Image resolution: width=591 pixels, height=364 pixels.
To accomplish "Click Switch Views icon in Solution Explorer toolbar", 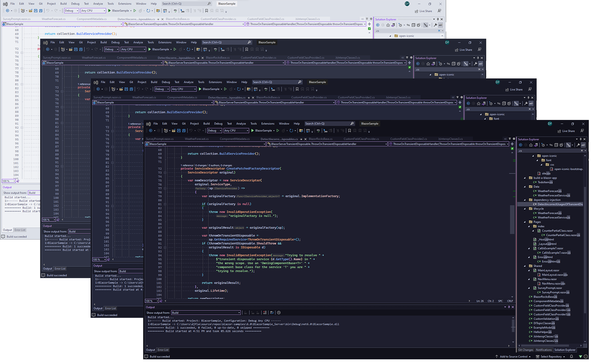I will [536, 145].
